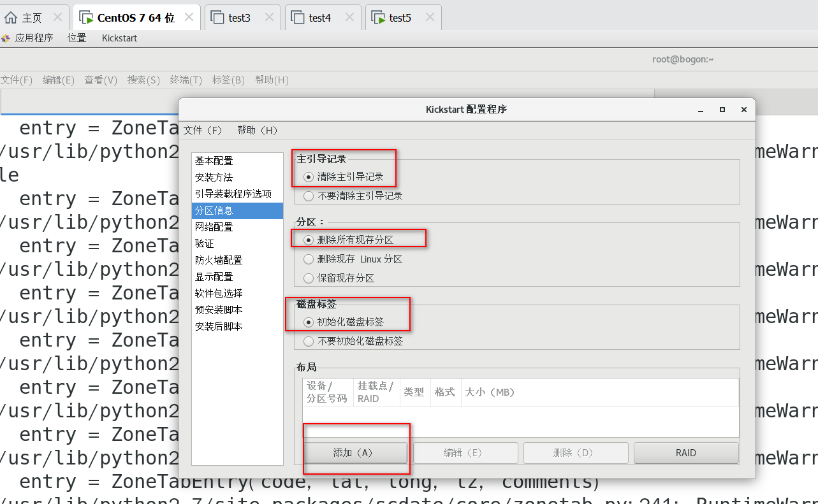This screenshot has height=504, width=818.
Task: Click the 格式 column header
Action: 445,392
